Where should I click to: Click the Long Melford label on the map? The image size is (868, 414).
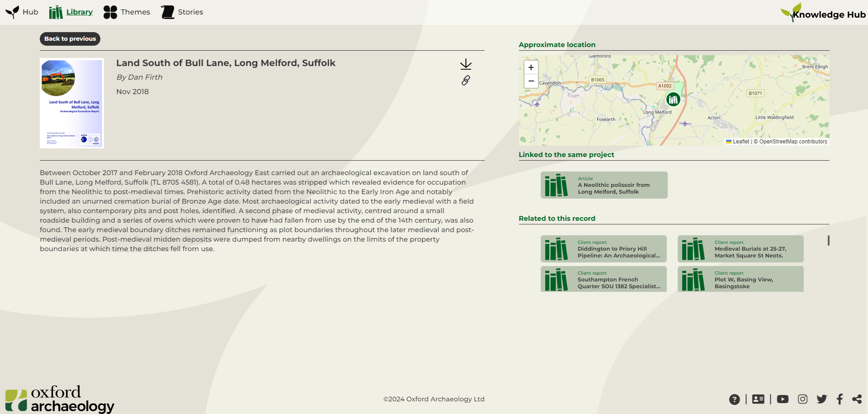[657, 112]
